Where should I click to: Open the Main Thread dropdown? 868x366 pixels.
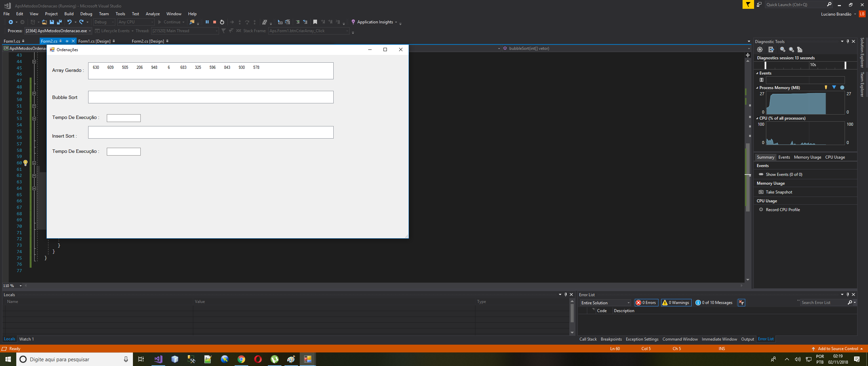[185, 31]
